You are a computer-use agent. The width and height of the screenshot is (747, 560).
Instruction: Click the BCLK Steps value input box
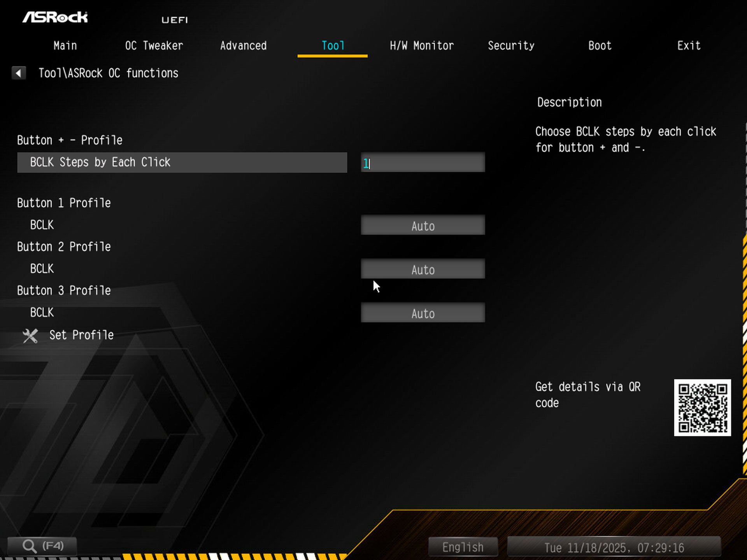(x=423, y=162)
